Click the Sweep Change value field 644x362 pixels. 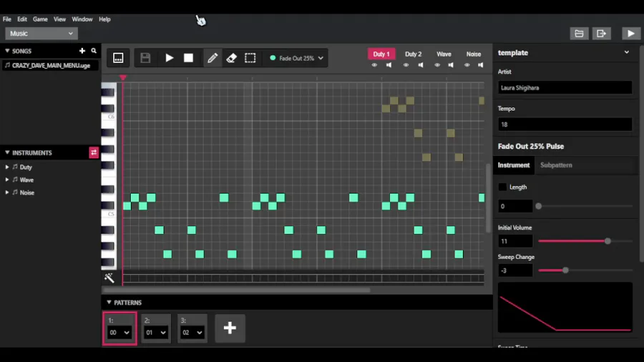click(515, 270)
